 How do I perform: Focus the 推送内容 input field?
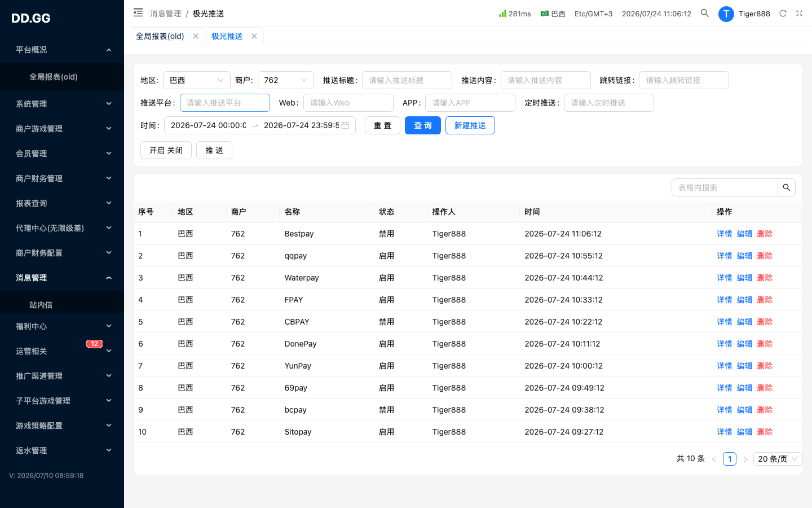pyautogui.click(x=546, y=80)
